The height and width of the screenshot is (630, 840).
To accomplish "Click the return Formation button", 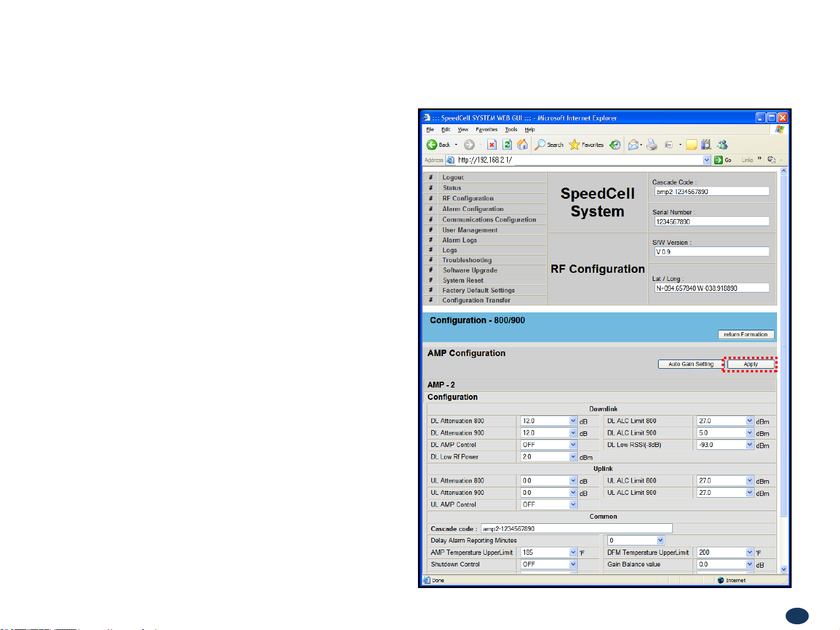I will (746, 335).
